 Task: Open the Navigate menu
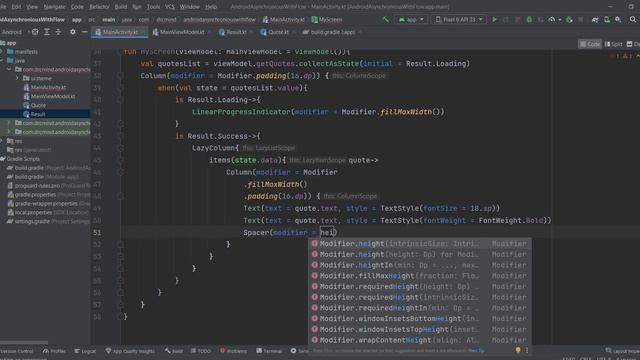click(54, 7)
